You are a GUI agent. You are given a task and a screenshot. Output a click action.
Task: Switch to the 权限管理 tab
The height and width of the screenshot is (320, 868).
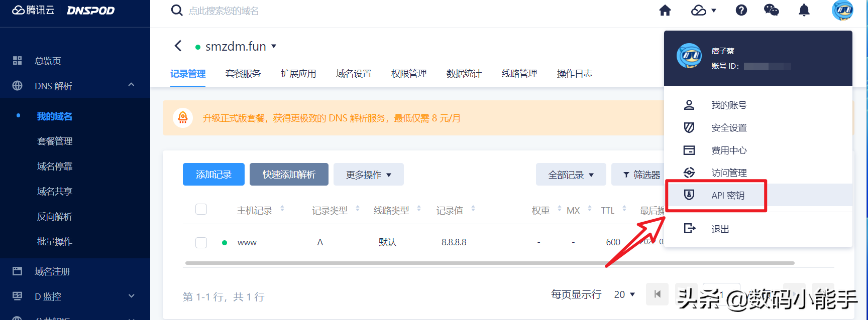tap(409, 74)
